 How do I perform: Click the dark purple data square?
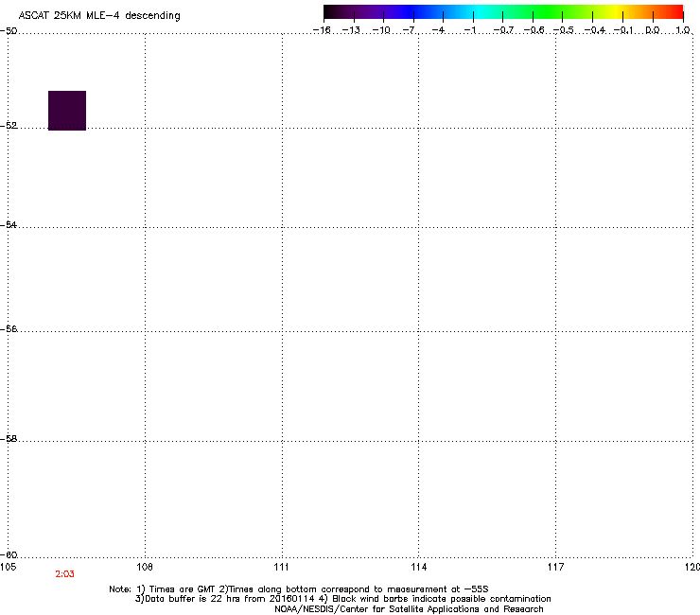tap(67, 111)
